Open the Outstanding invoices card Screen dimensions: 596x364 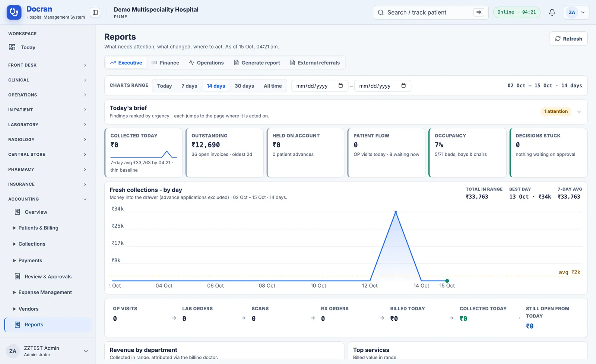224,153
